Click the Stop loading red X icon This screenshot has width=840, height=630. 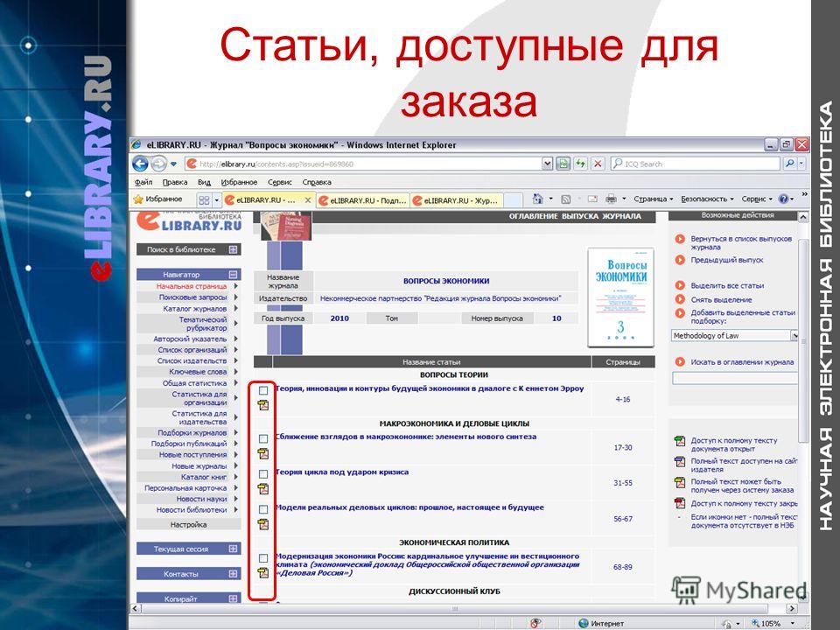pos(598,164)
